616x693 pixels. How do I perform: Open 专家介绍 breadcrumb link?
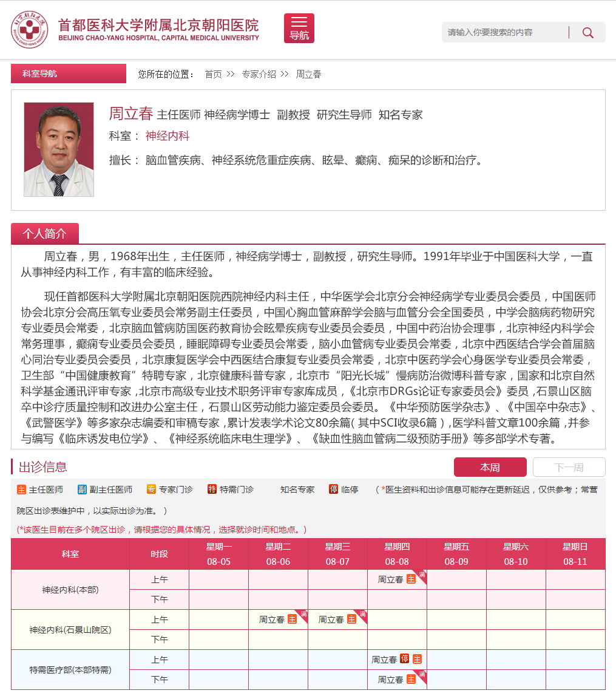(x=259, y=74)
